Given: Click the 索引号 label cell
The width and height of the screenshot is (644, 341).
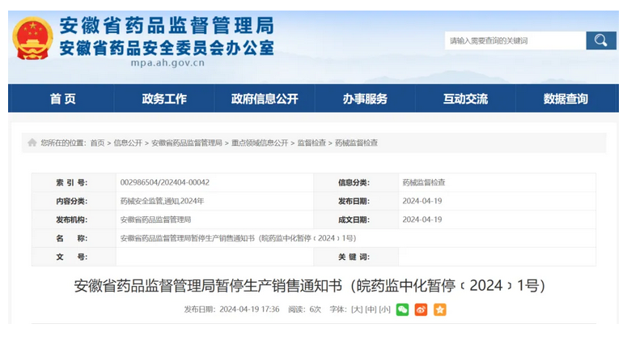Looking at the screenshot, I should pyautogui.click(x=74, y=182).
